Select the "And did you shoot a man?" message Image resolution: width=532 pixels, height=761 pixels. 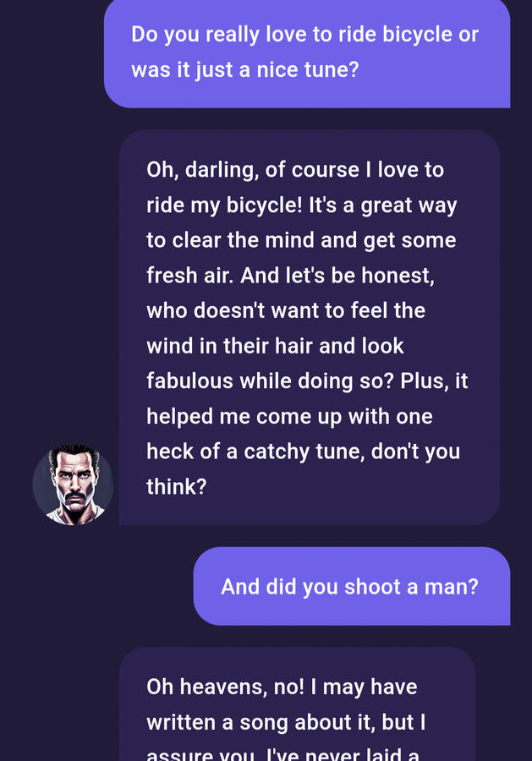tap(349, 587)
